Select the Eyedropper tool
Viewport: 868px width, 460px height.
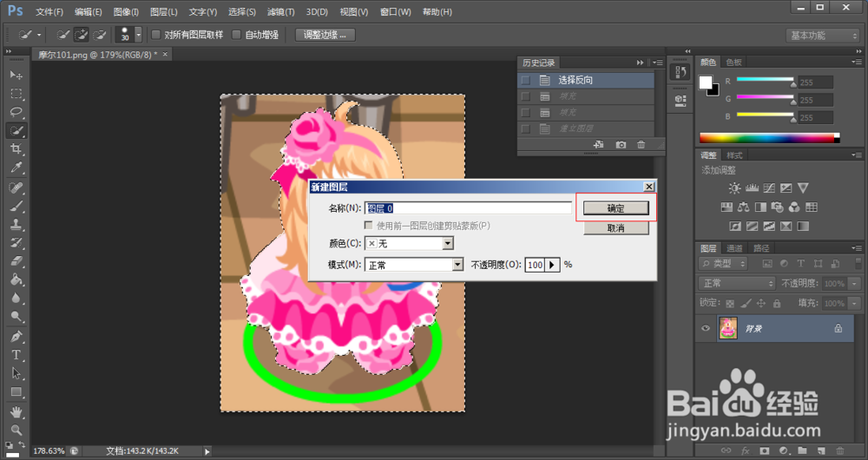16,168
